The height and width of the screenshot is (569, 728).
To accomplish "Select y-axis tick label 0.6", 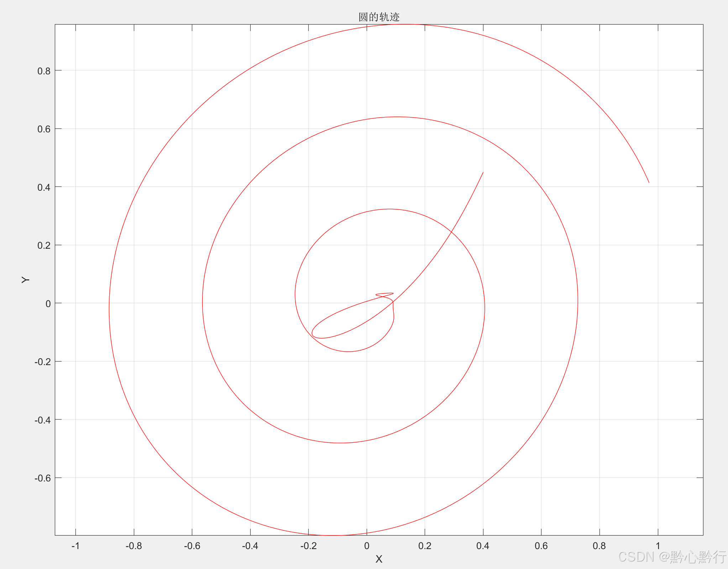I will pyautogui.click(x=44, y=129).
